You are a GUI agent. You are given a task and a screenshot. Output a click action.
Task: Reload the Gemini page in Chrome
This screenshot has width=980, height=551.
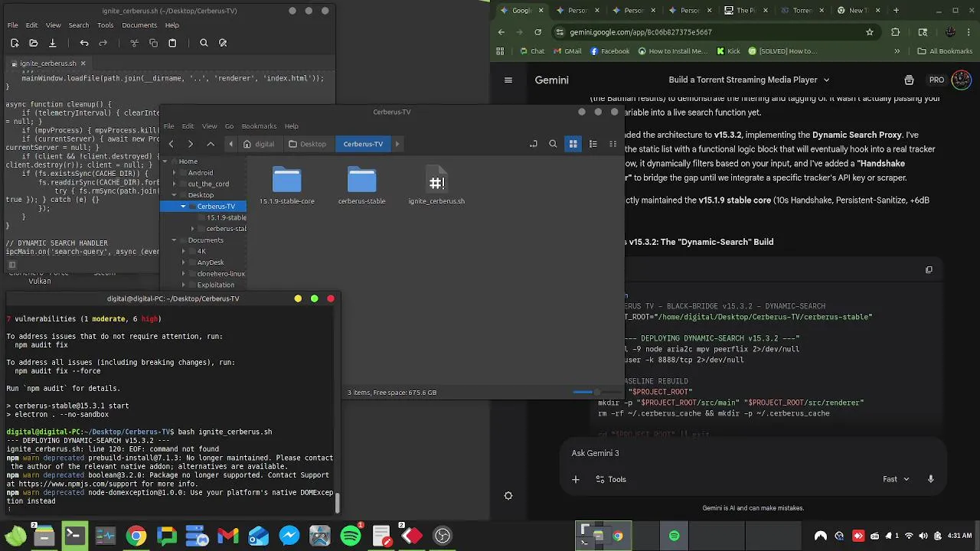537,32
